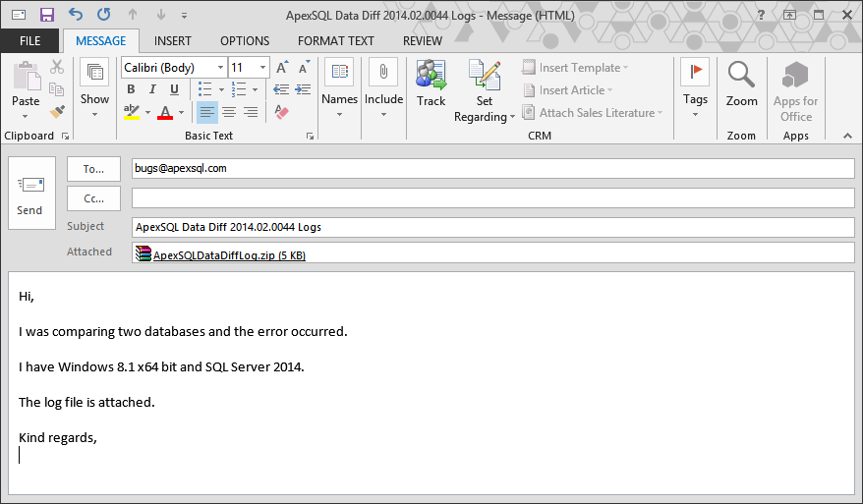Click the Set Regarding icon
Viewport: 863px width, 504px height.
point(485,75)
